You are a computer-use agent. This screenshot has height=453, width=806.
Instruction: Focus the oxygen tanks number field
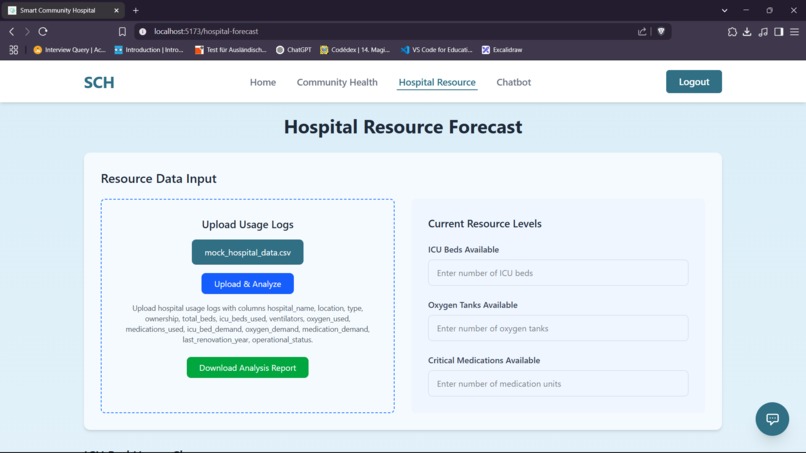[x=558, y=328]
